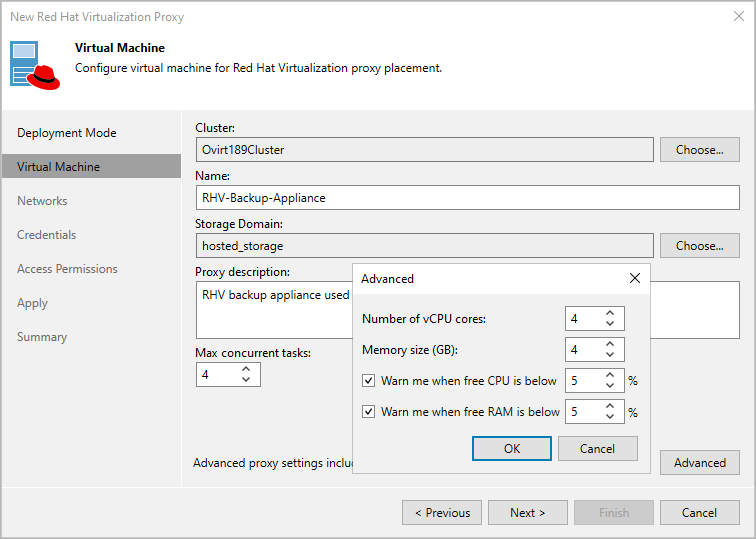Click the 'Max concurrent tasks:' label
The width and height of the screenshot is (756, 539).
pos(253,353)
